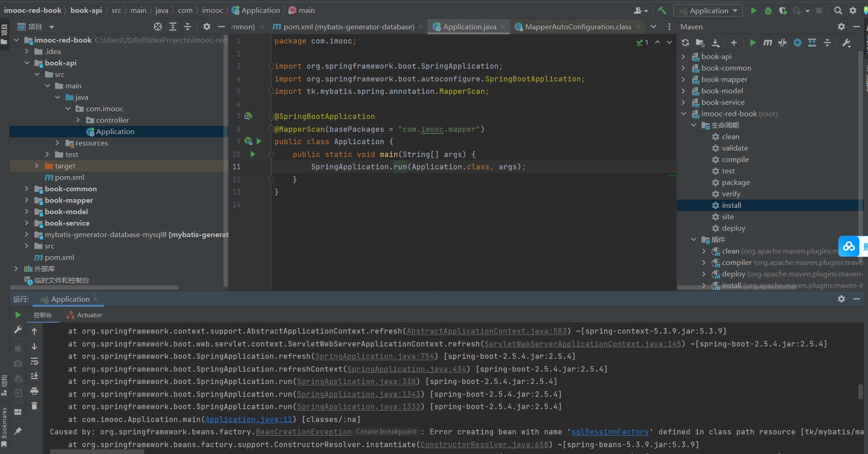This screenshot has height=454, width=868.
Task: Switch to Actuator tab
Action: (x=84, y=315)
